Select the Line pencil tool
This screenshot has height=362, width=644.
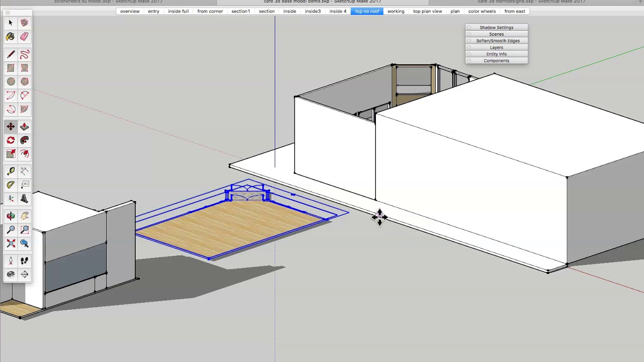pos(11,54)
